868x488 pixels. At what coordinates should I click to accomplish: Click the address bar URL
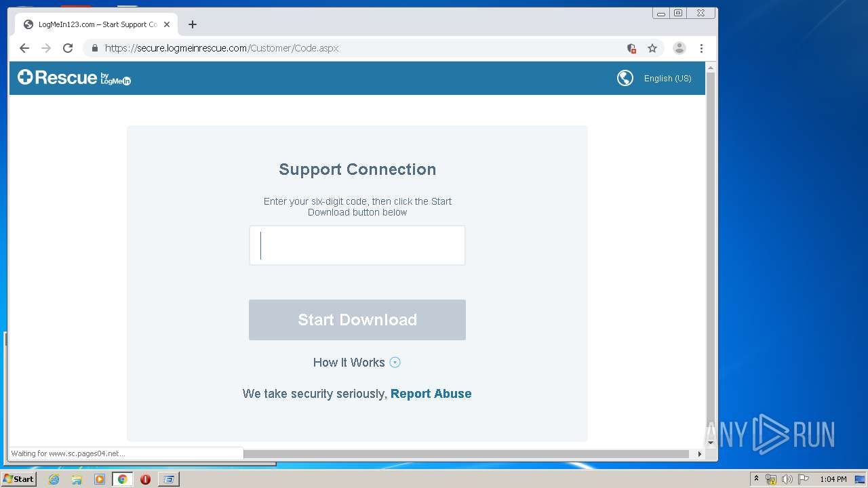222,48
